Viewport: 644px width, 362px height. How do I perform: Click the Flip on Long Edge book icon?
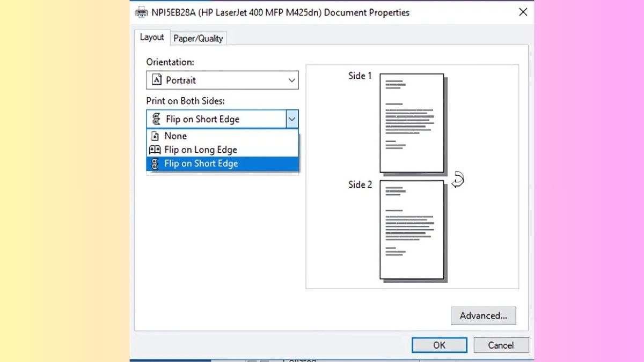155,150
